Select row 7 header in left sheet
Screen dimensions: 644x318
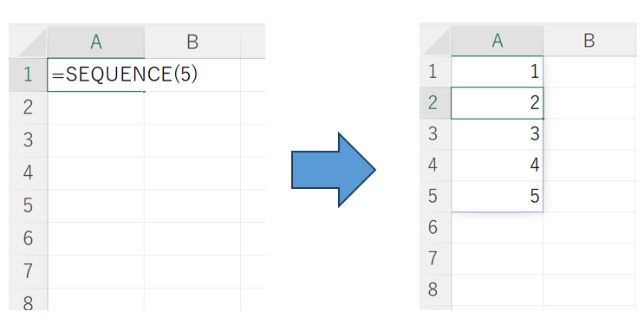28,271
